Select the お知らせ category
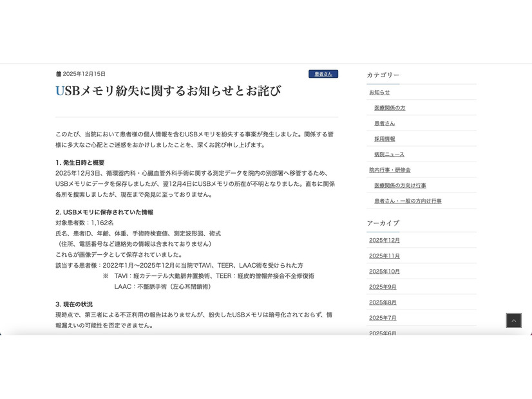532x399 pixels. [380, 92]
